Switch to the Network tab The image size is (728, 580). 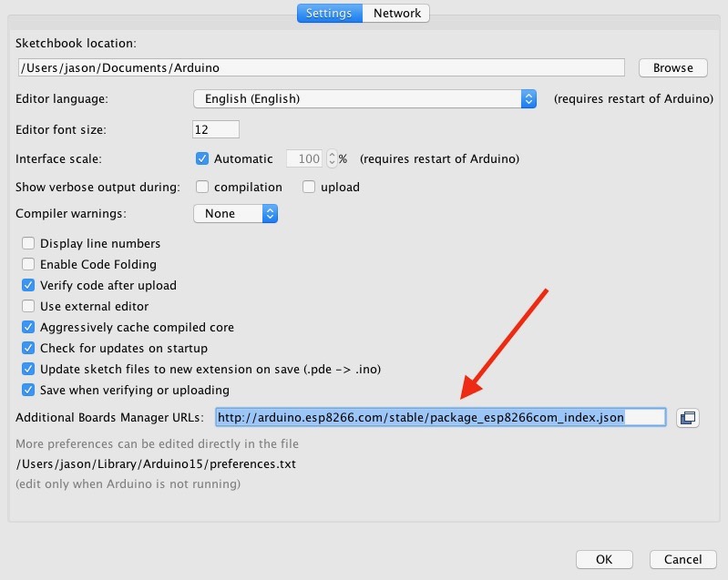pyautogui.click(x=396, y=13)
